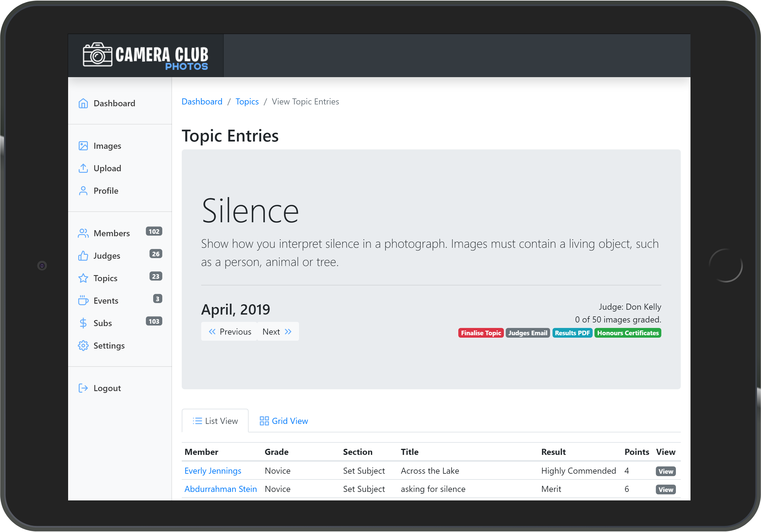
Task: Click the Subs dollar sign icon
Action: 83,323
